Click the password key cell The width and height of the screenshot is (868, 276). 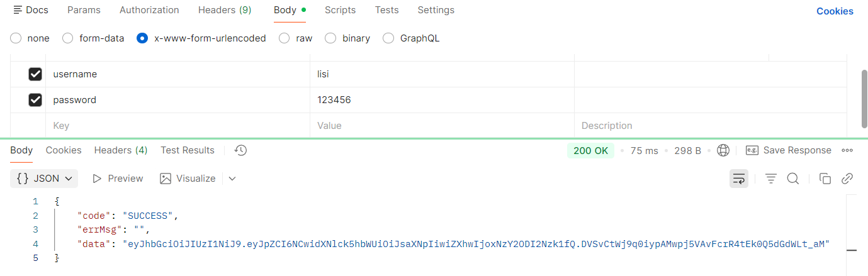coord(178,100)
